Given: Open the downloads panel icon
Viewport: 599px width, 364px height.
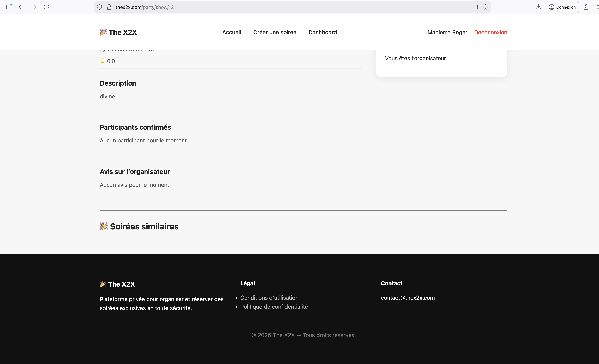Looking at the screenshot, I should click(x=538, y=7).
